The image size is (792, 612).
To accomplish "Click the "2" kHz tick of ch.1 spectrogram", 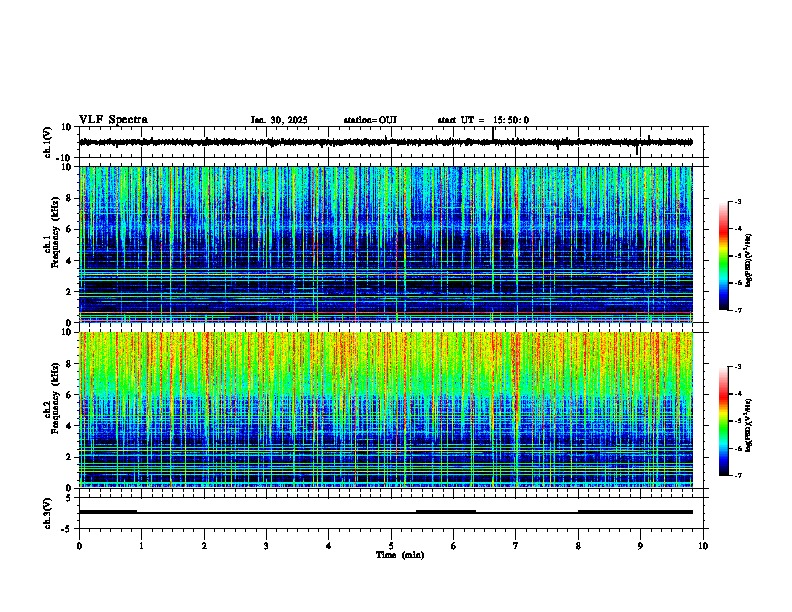I will [x=70, y=292].
